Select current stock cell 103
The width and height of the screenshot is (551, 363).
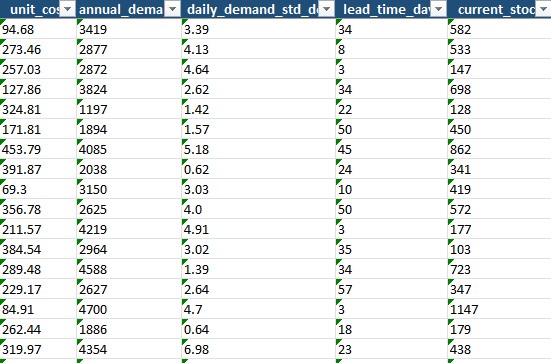[499, 249]
